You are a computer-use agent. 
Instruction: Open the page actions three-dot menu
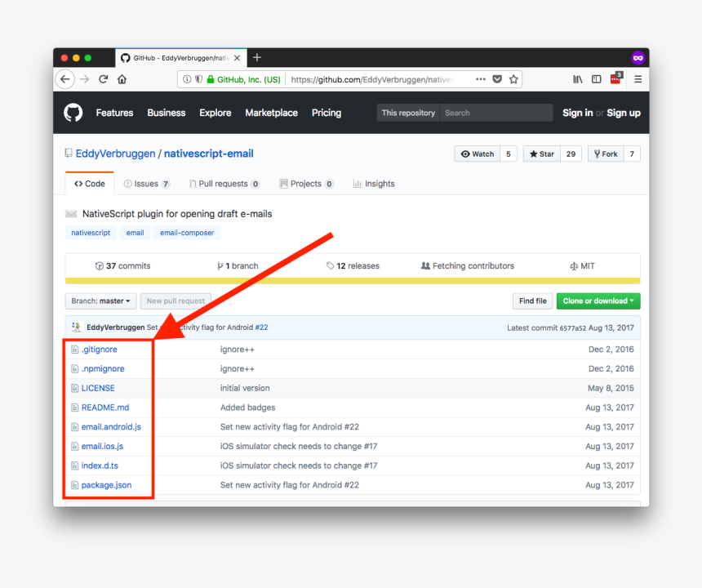tap(481, 79)
